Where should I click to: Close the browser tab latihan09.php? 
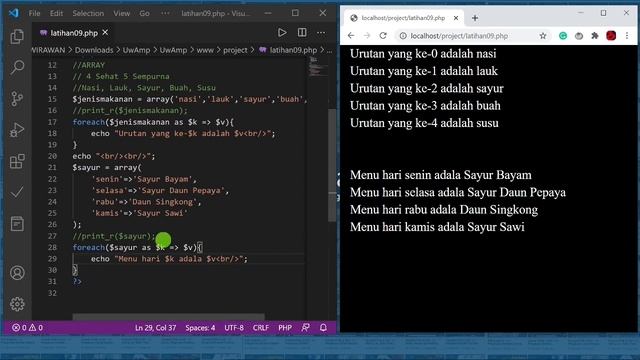(x=456, y=18)
